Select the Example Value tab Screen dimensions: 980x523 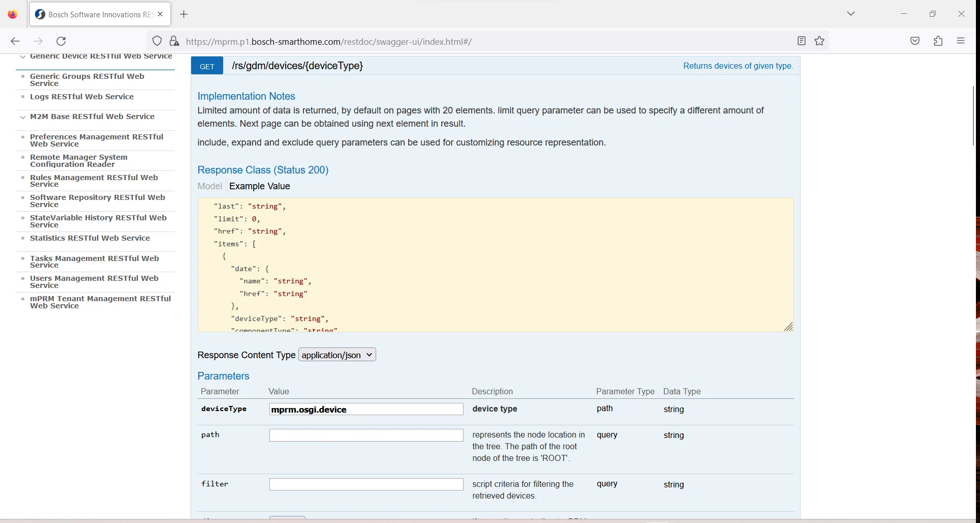coord(259,186)
